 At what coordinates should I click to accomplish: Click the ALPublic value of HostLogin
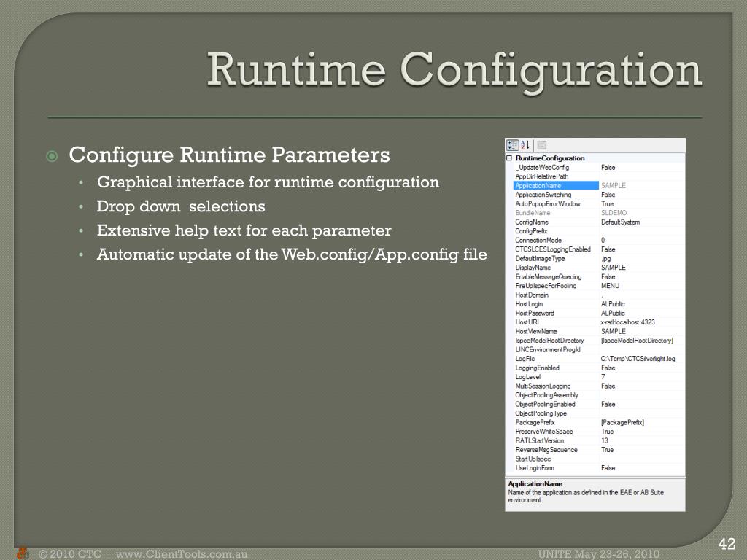613,304
